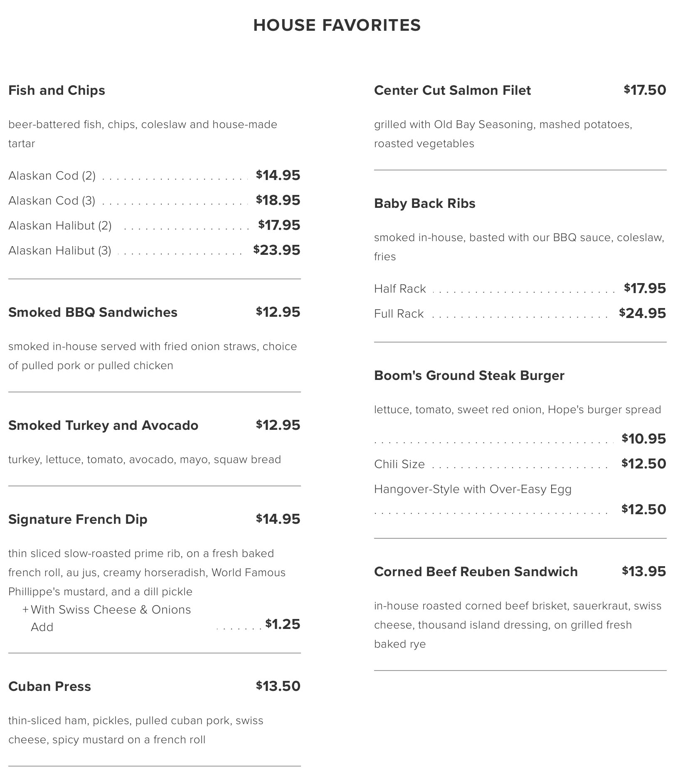The width and height of the screenshot is (695, 784).
Task: Pick the Alaskan Halibut (2) option
Action: pos(60,226)
